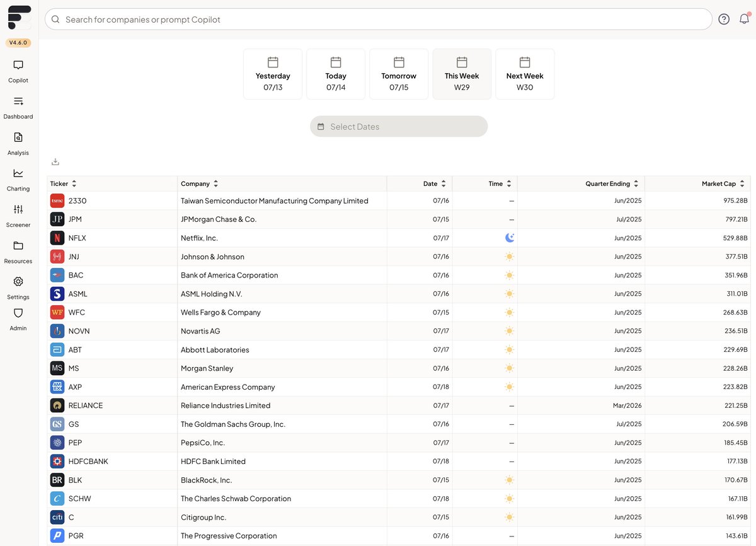Click Morgan Stanley company name
Viewport: 756px width, 546px height.
click(x=207, y=368)
